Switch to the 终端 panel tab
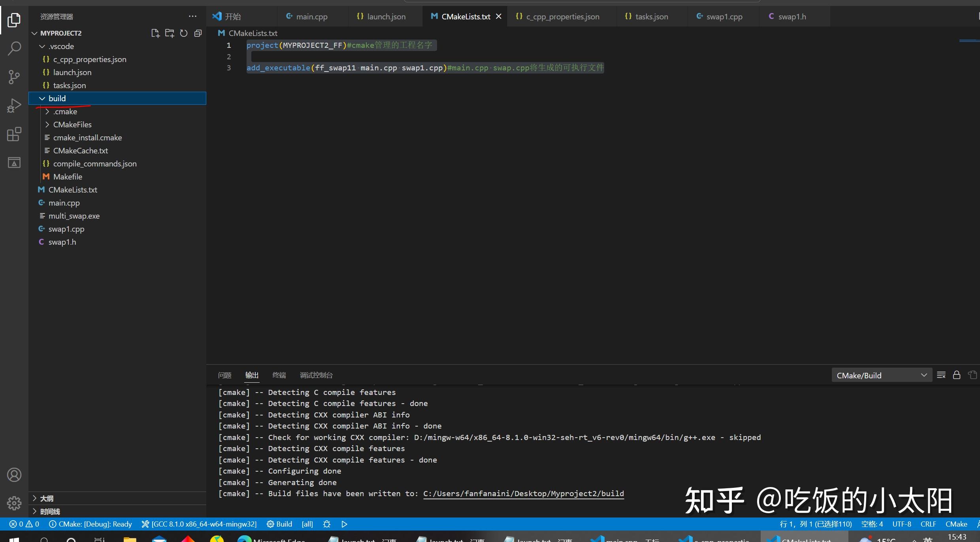The image size is (980, 542). point(279,375)
